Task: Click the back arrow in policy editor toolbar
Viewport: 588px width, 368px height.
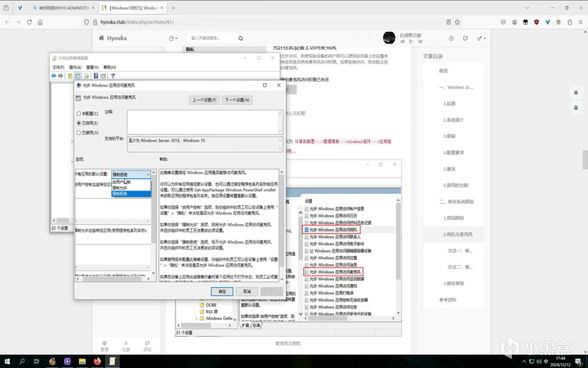Action: (54, 76)
